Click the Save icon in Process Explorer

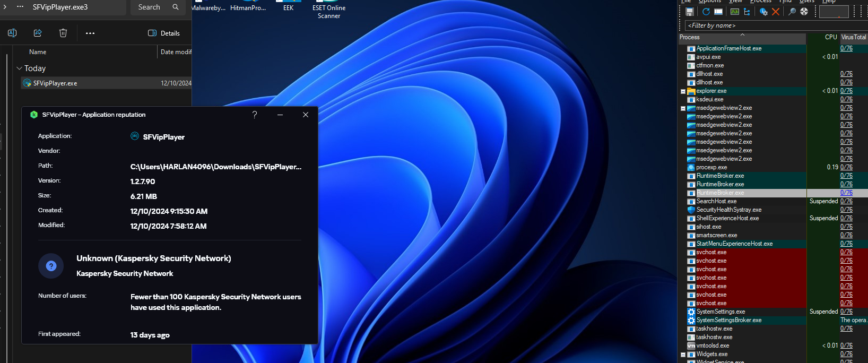690,12
